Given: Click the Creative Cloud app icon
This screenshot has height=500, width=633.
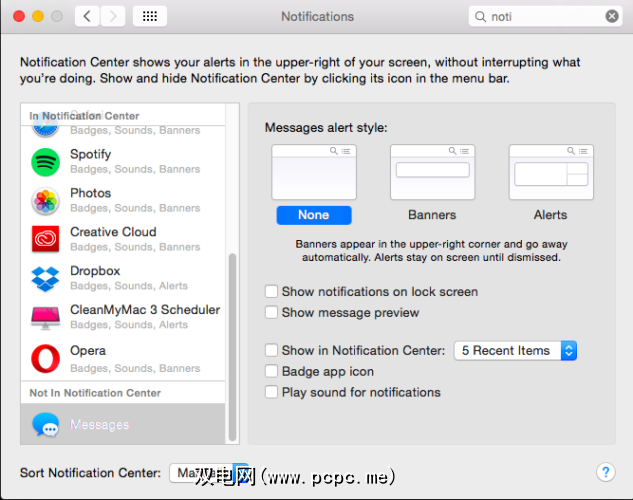Looking at the screenshot, I should (45, 239).
